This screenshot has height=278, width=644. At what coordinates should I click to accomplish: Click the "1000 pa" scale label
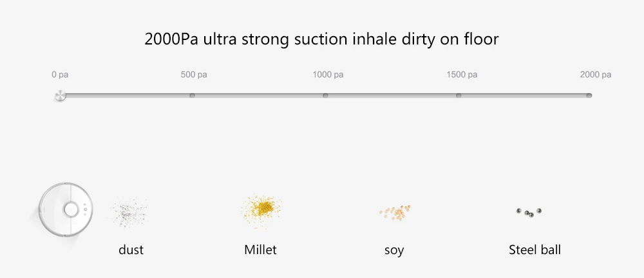(328, 75)
